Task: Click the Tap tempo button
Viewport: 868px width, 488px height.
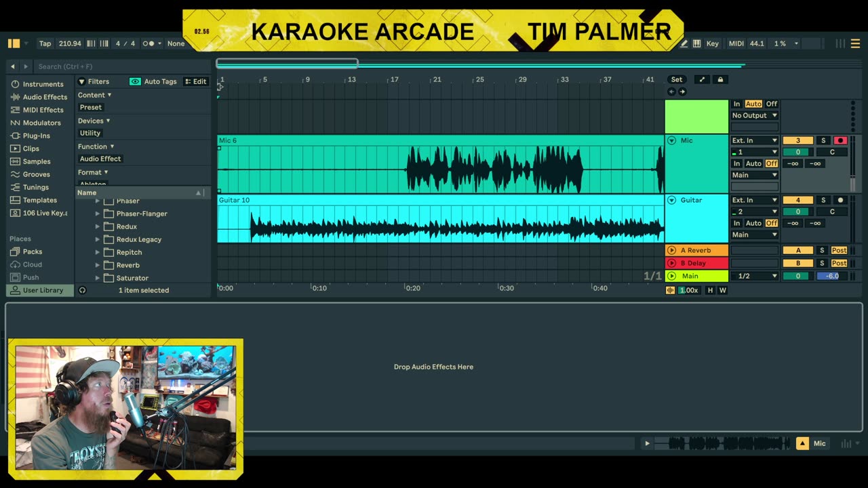Action: (45, 43)
